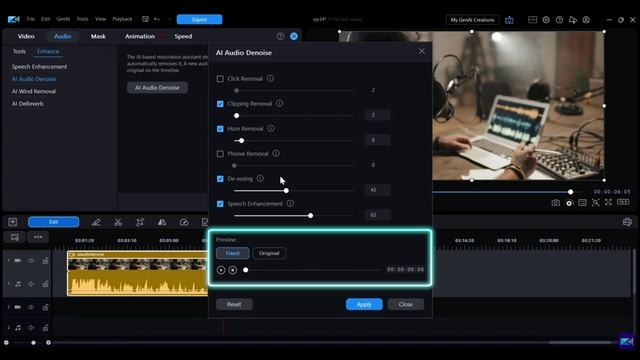Click the crop tool in timeline toolbar
This screenshot has width=640, height=360.
(140, 222)
